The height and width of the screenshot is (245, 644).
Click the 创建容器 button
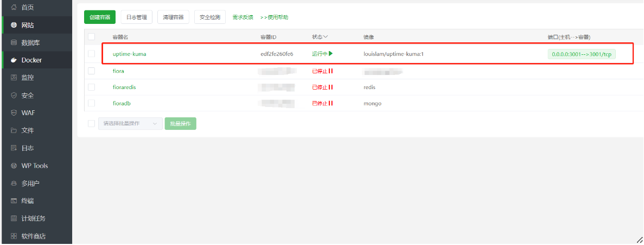(x=100, y=17)
